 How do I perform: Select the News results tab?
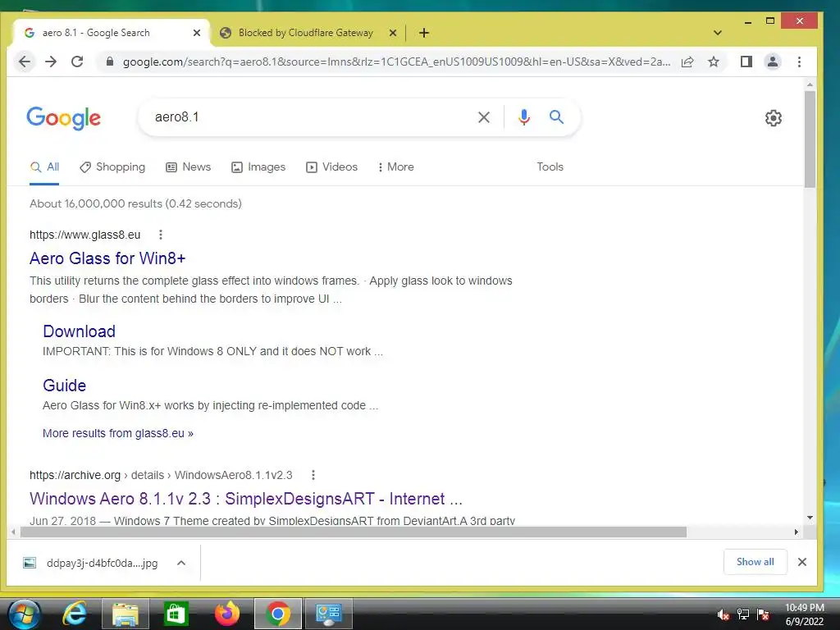(189, 167)
